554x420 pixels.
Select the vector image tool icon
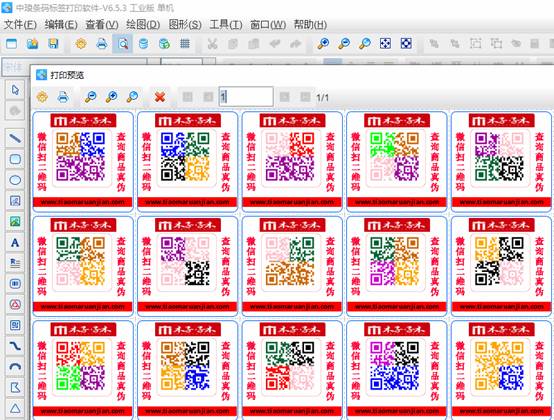pos(15,201)
